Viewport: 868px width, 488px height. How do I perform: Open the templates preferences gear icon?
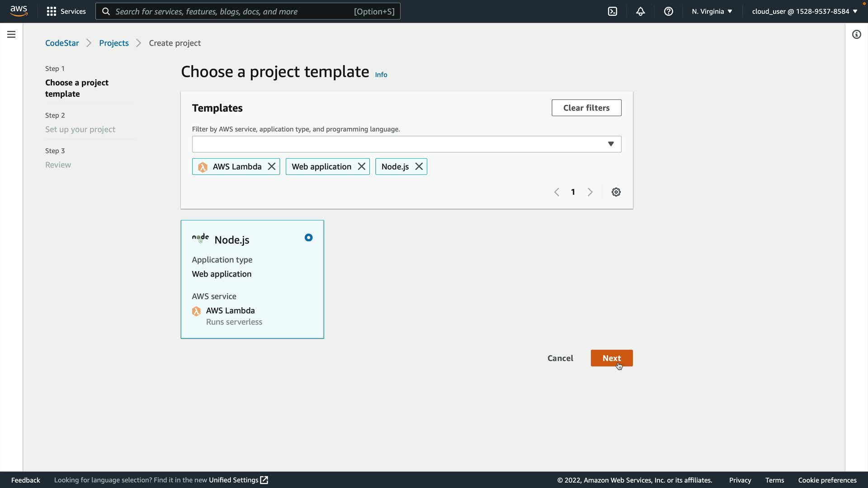(x=616, y=192)
